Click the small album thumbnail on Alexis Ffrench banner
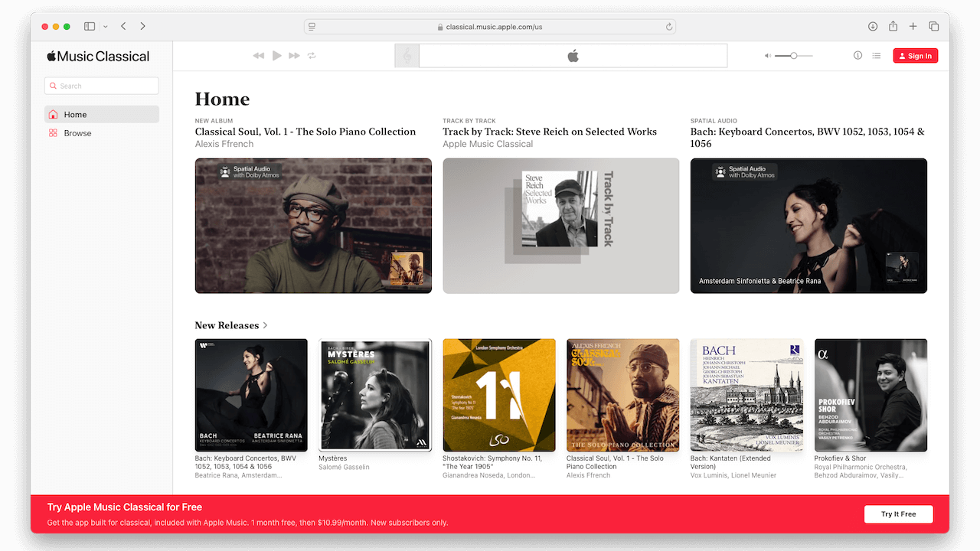Screen dimensions: 980x551 click(407, 269)
